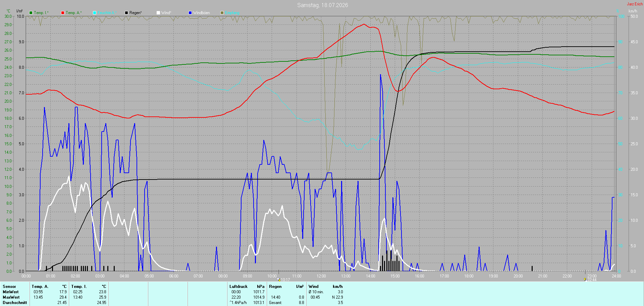Click the Temp. I. minimum value '23.8'
This screenshot has width=644, height=306.
pyautogui.click(x=103, y=292)
